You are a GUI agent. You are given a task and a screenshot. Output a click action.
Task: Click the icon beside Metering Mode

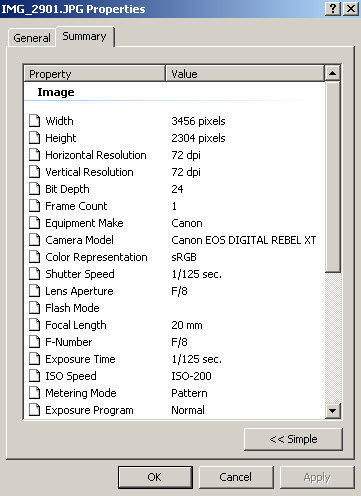click(x=34, y=393)
